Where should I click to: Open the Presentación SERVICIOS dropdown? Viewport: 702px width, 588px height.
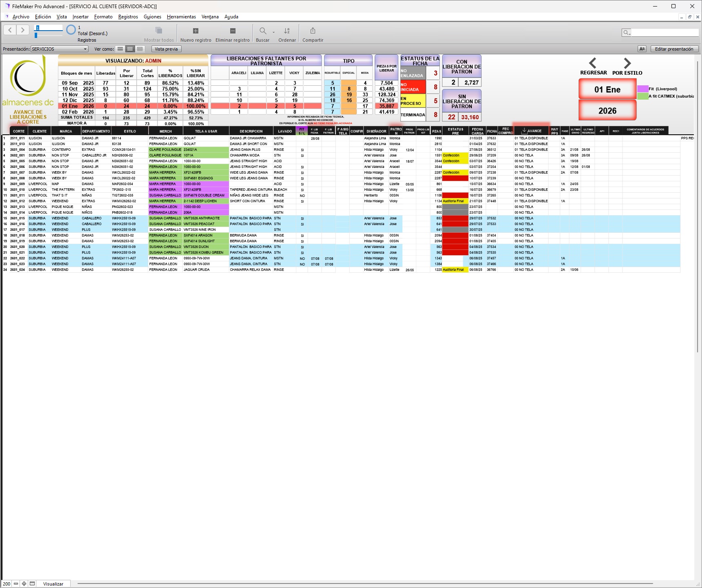pyautogui.click(x=59, y=49)
